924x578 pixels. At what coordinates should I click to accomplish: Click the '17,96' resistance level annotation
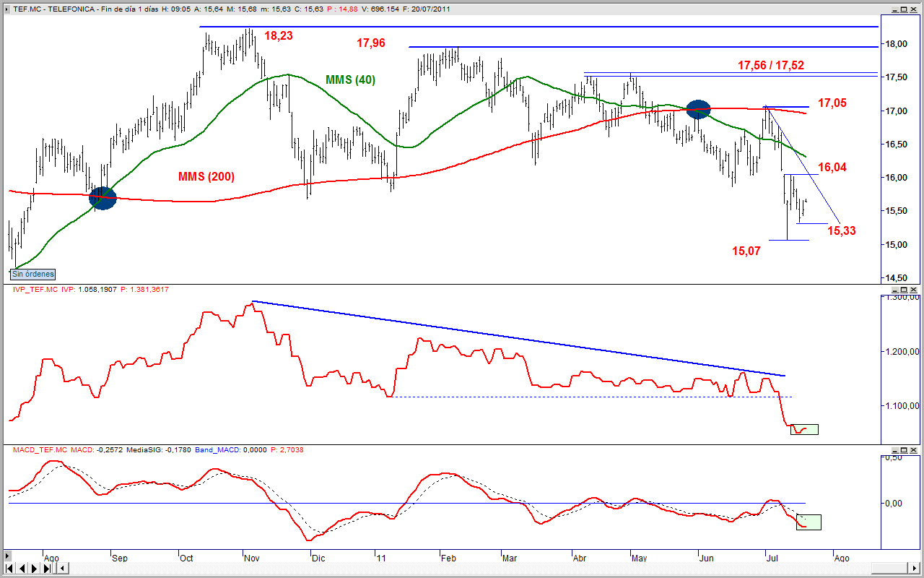click(371, 43)
